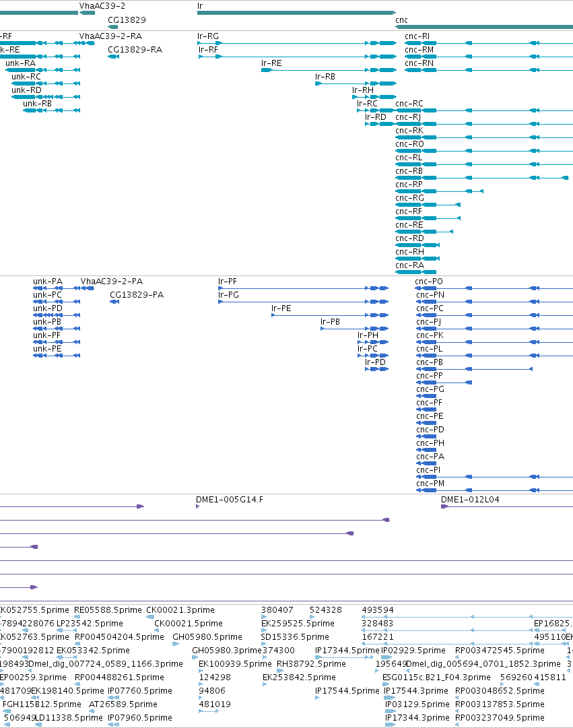Image resolution: width=573 pixels, height=728 pixels.
Task: Select protein cnc-PN label
Action: 430,295
